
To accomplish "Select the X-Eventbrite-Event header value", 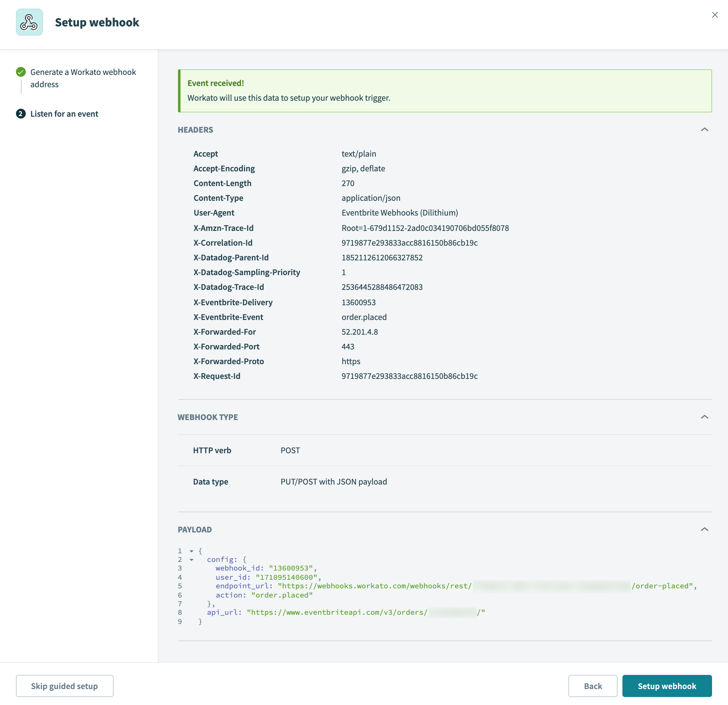I will point(364,317).
